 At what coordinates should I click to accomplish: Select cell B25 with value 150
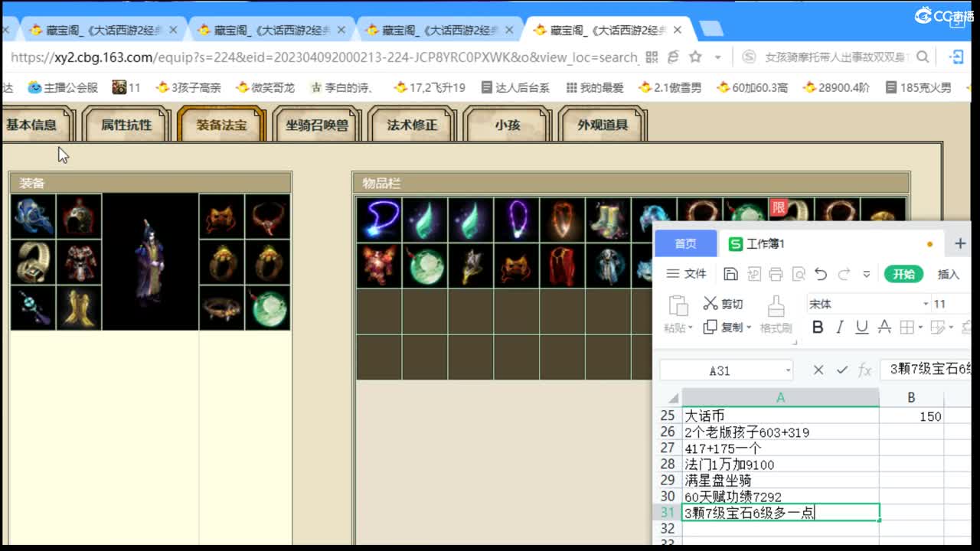click(x=911, y=416)
